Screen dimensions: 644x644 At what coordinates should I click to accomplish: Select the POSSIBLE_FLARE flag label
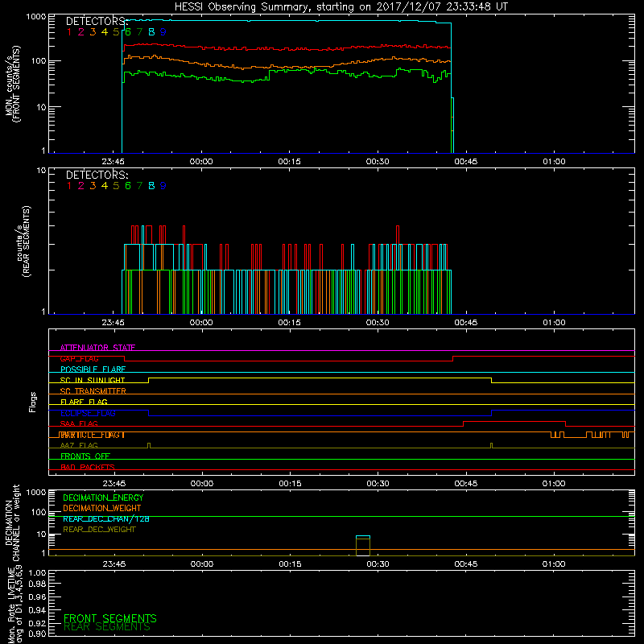93,369
